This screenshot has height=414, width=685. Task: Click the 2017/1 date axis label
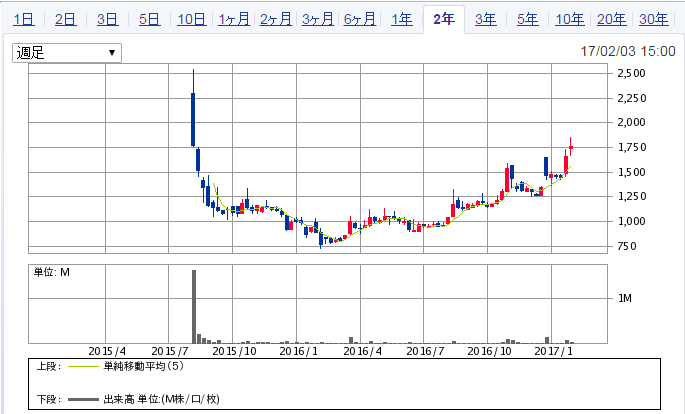click(x=553, y=351)
